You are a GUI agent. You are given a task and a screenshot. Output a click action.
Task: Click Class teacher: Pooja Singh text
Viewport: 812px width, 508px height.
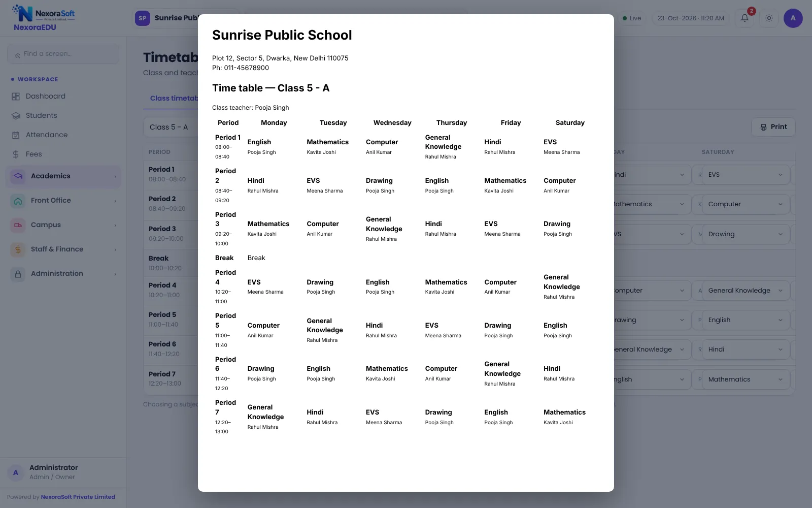click(251, 108)
